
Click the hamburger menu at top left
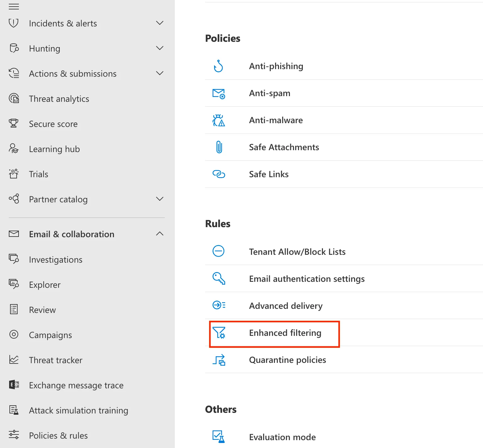pos(14,6)
